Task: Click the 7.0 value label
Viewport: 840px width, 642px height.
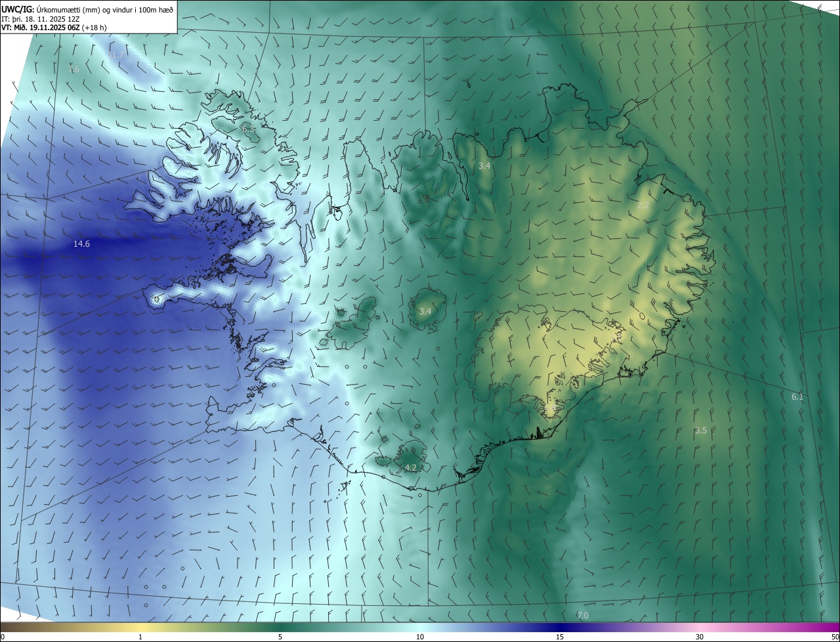Action: (x=583, y=615)
